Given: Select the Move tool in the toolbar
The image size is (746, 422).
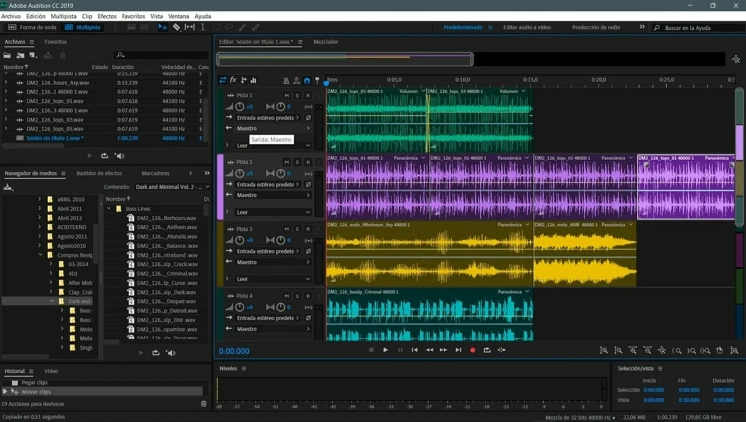Looking at the screenshot, I should [x=163, y=28].
